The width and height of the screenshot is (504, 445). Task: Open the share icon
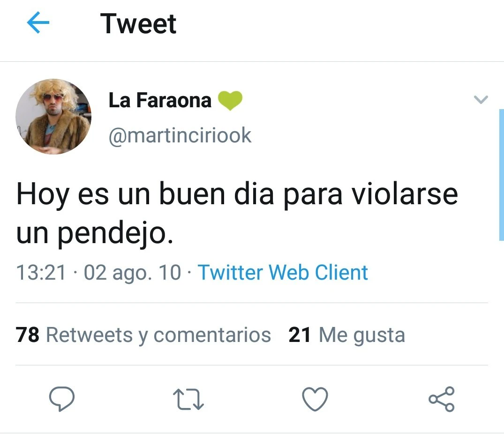[442, 399]
